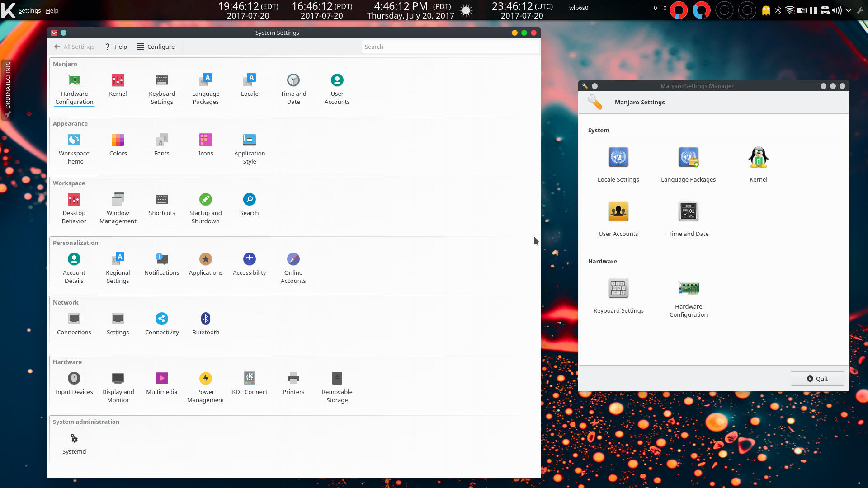
Task: Open Hardware Configuration in Manjaro Settings Manager
Action: point(689,298)
